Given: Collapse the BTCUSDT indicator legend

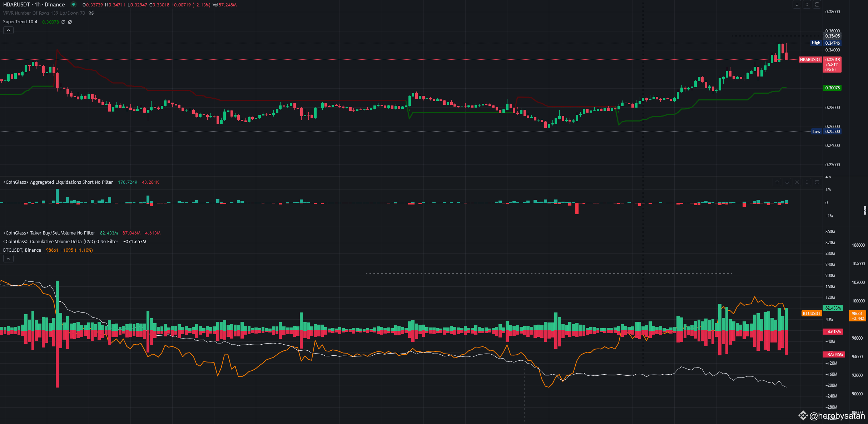Looking at the screenshot, I should tap(8, 258).
